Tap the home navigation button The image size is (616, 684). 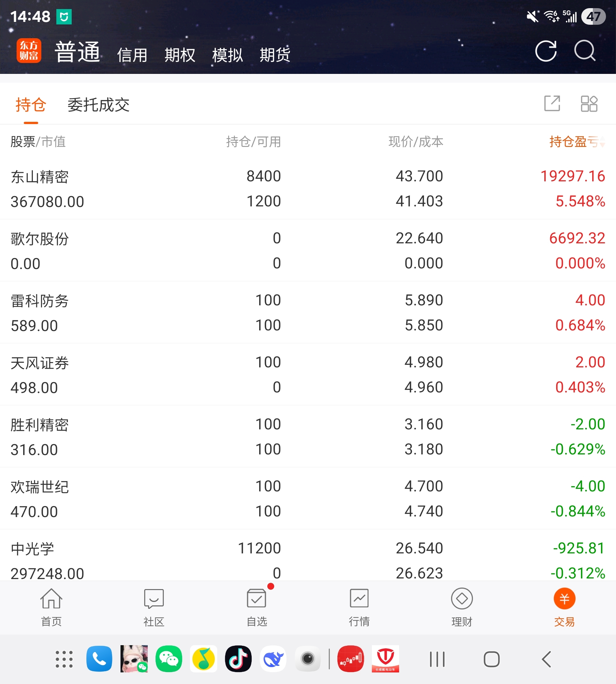(x=491, y=659)
